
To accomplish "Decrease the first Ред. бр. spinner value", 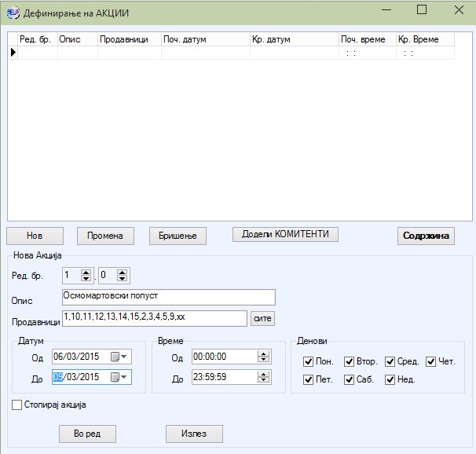I will pyautogui.click(x=86, y=279).
